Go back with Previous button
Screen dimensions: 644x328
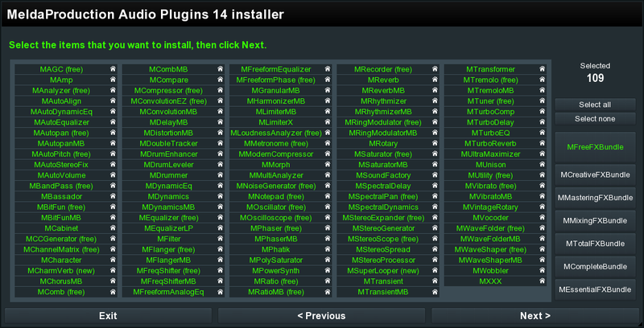(321, 316)
